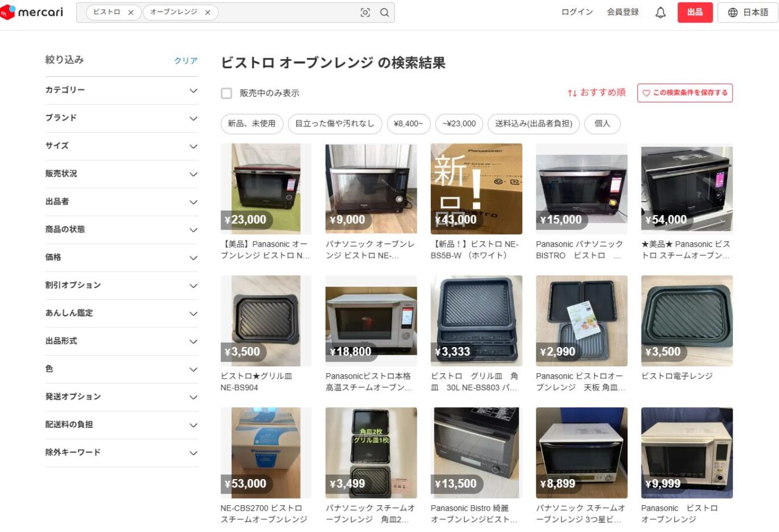779x532 pixels.
Task: Remove the ビストロ search tag
Action: [131, 13]
